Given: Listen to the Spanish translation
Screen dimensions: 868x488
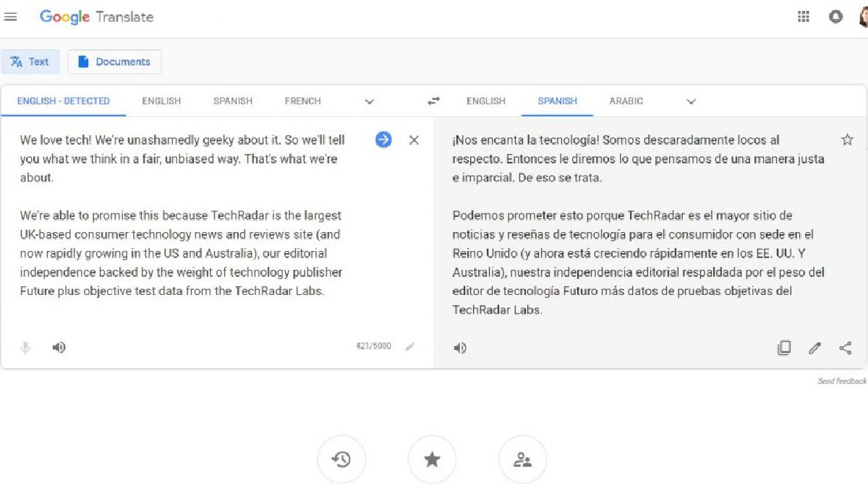Looking at the screenshot, I should (459, 347).
